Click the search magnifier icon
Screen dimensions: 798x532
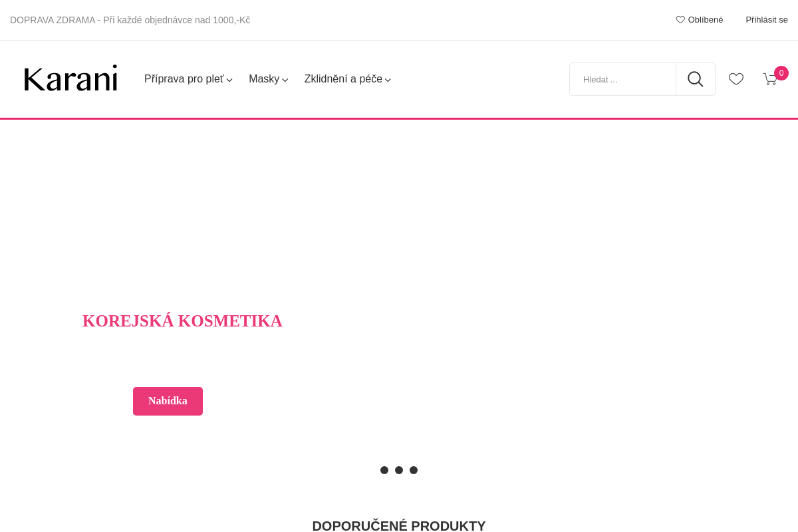coord(696,79)
